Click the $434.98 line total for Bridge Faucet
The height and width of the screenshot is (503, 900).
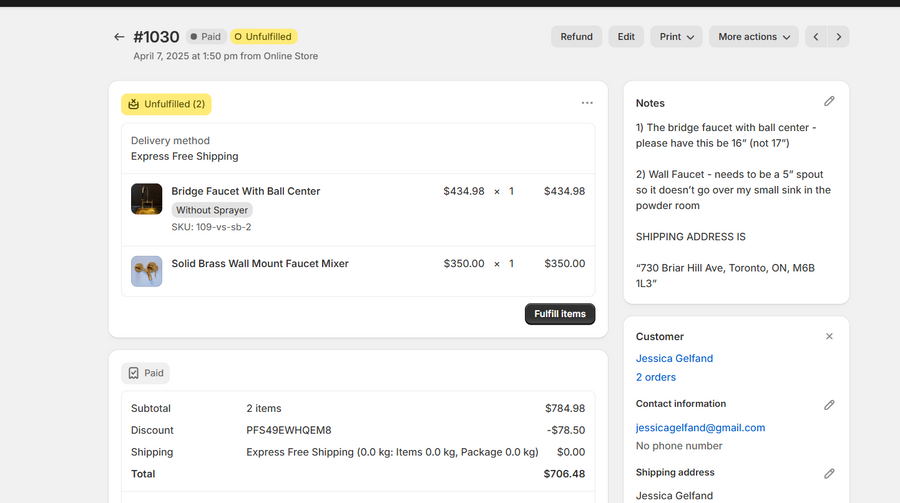[x=564, y=191]
